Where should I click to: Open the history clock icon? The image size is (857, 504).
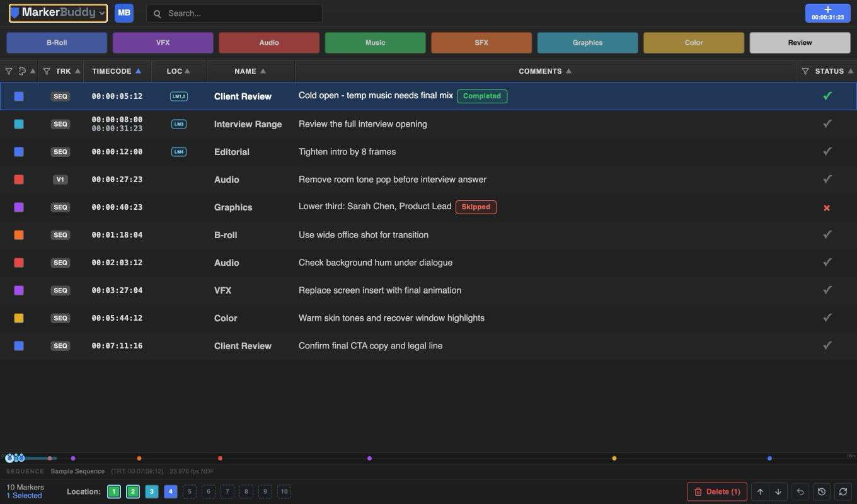tap(822, 491)
